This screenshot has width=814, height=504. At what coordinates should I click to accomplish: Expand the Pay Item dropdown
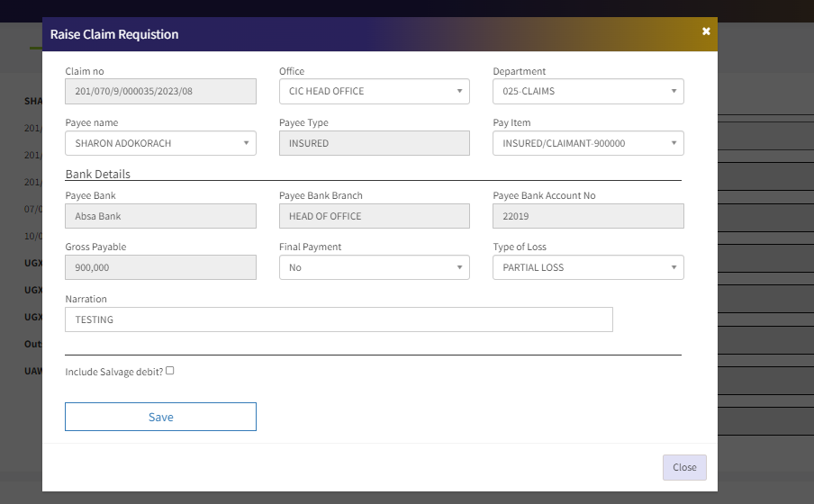pos(587,144)
